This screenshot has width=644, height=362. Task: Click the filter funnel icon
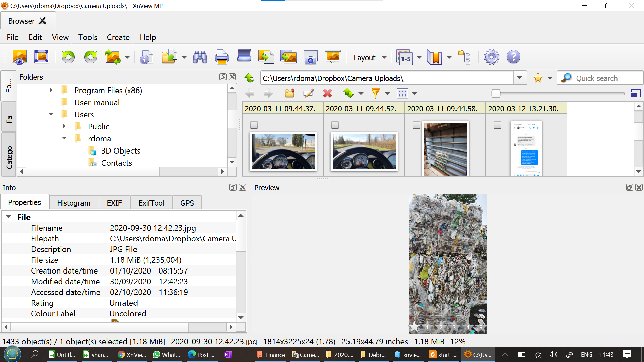tap(375, 93)
